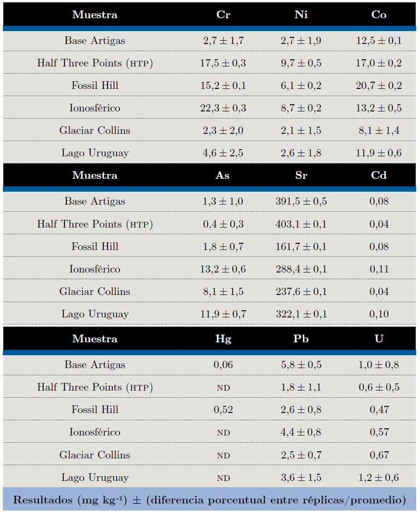420x512 pixels.
Task: Click the Hg column header
Action: tap(223, 338)
